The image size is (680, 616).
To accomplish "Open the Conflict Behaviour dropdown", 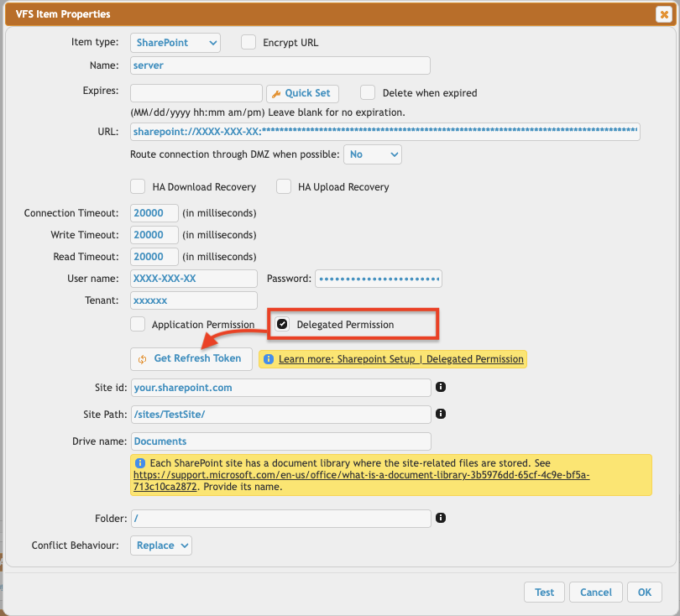I will 161,546.
